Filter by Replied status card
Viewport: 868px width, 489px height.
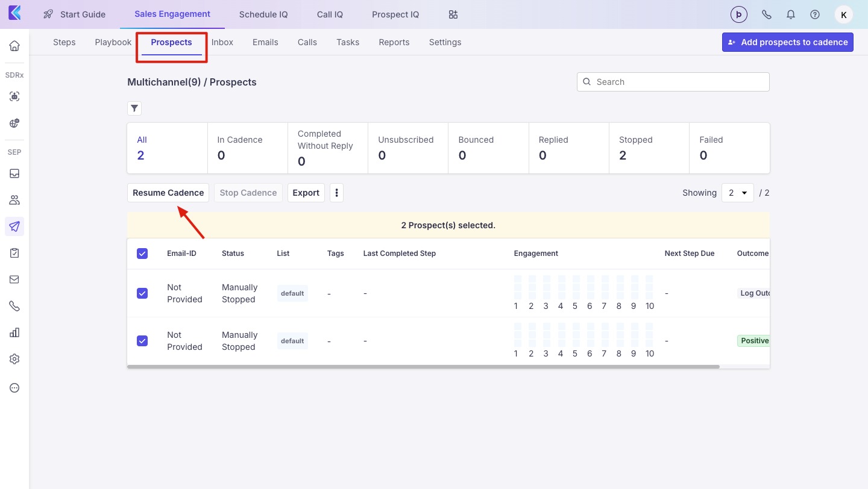[569, 148]
